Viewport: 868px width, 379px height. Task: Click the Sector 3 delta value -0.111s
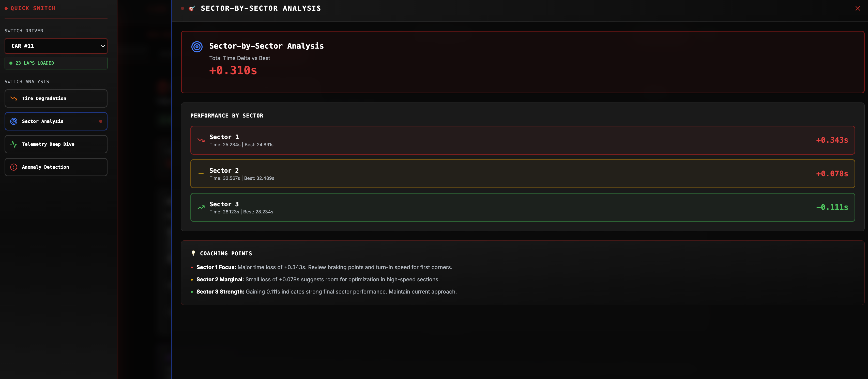pyautogui.click(x=832, y=207)
